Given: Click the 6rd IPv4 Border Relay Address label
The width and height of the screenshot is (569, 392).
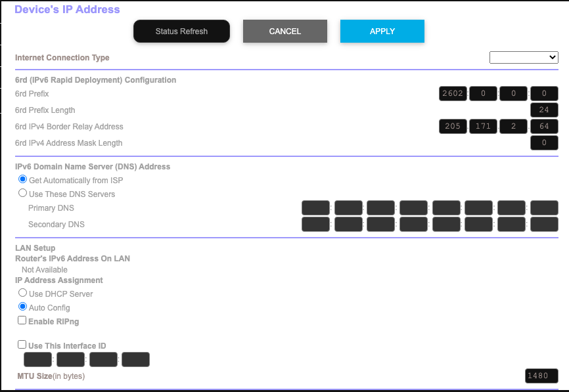Looking at the screenshot, I should [x=69, y=127].
